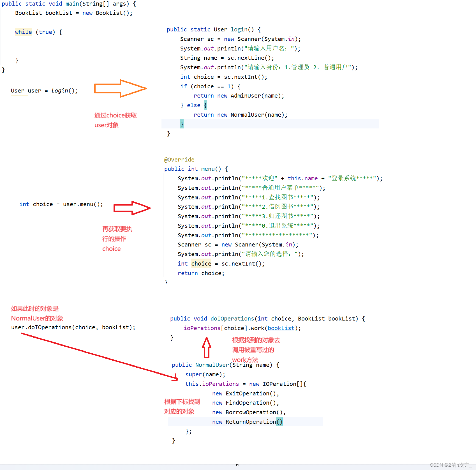476x470 pixels.
Task: Click the println line with '请输入您的选择'
Action: tap(241, 254)
